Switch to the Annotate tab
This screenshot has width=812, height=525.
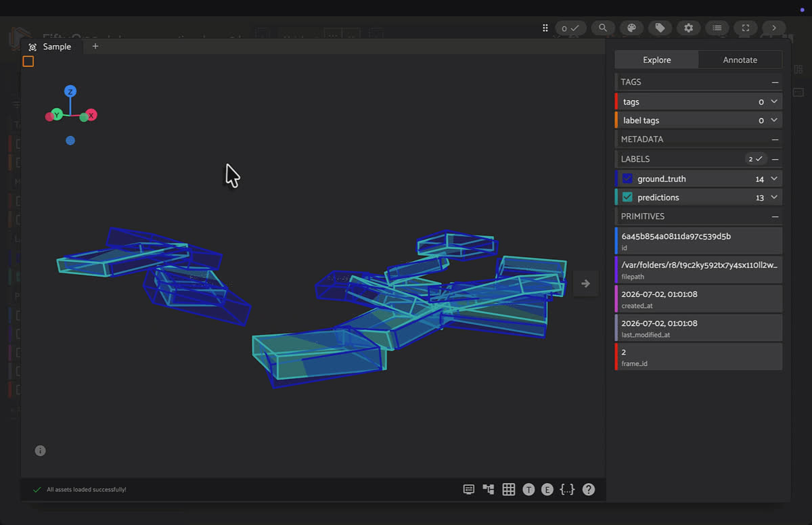click(x=740, y=60)
